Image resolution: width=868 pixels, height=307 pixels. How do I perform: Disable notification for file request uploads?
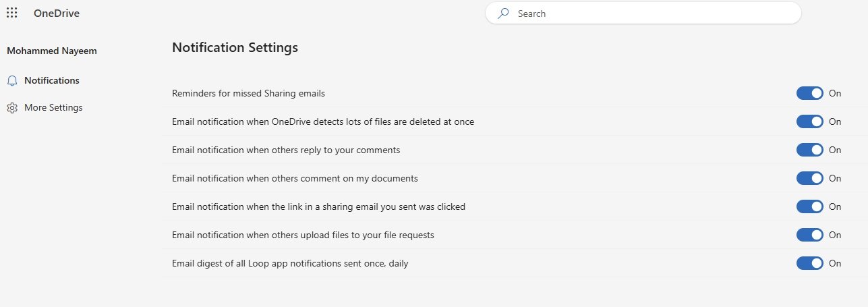810,235
